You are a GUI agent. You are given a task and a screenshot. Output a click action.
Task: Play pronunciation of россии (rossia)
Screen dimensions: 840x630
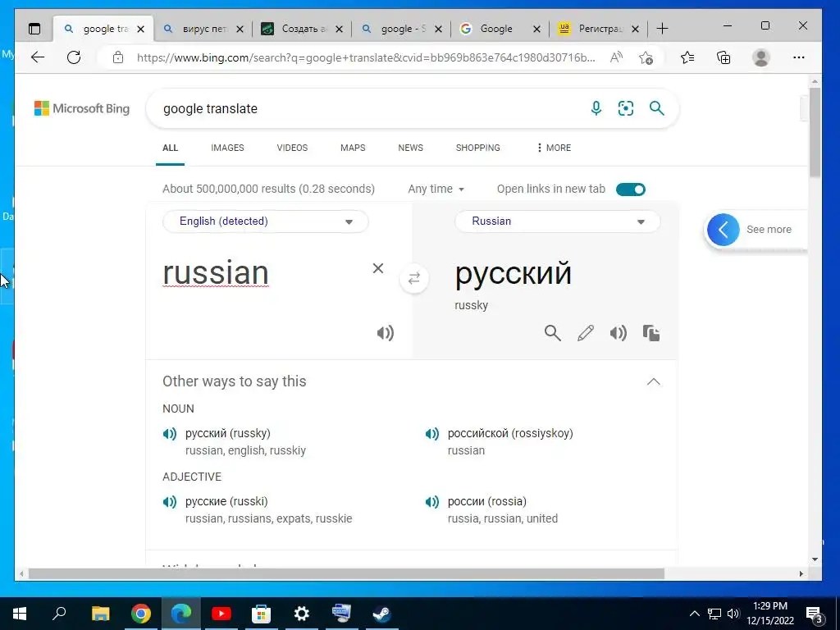[x=432, y=501]
